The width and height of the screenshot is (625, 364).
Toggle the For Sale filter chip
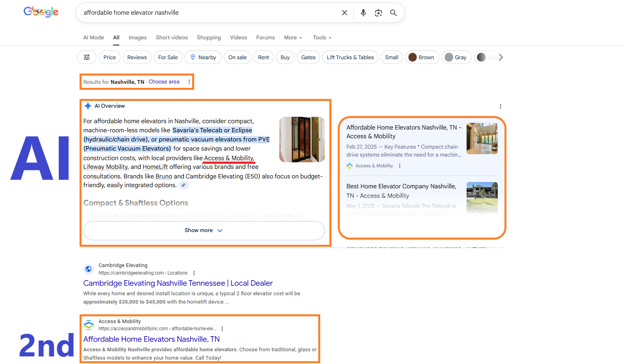(168, 57)
